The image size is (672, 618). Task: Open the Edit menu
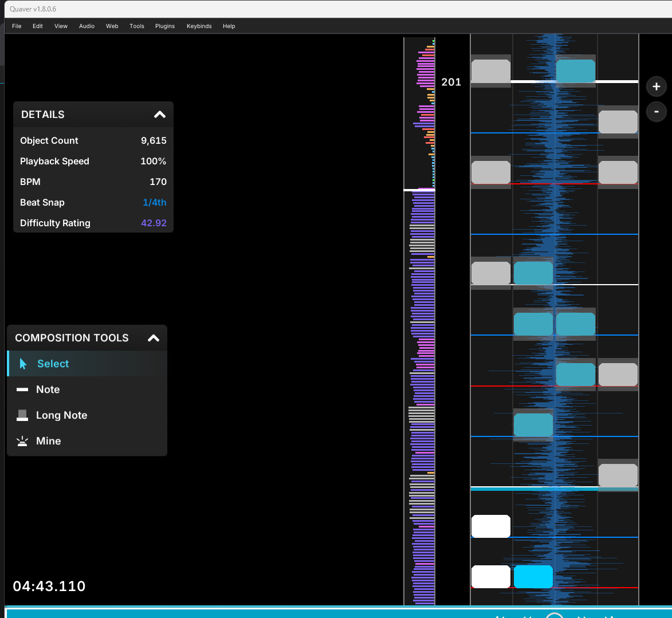(38, 26)
